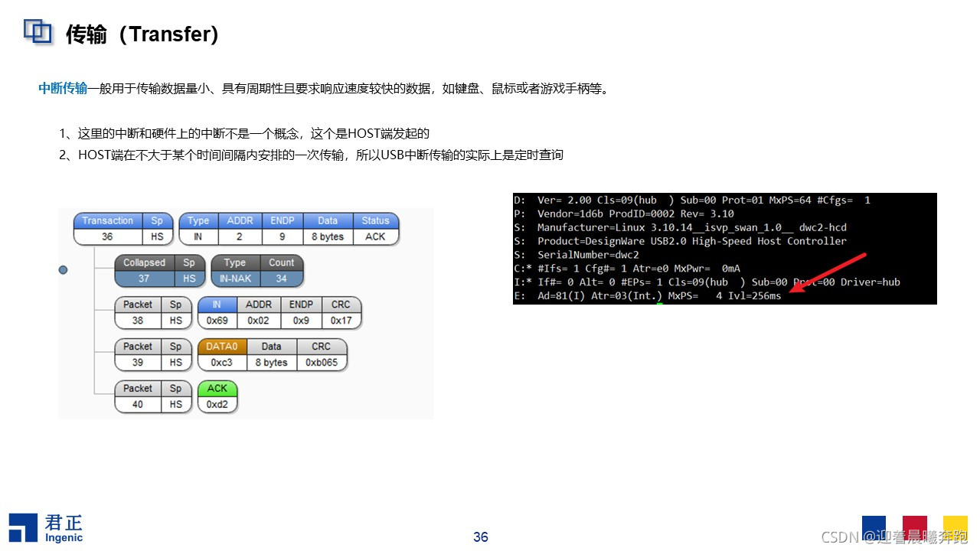This screenshot has width=980, height=551.
Task: Click the ENDP 0x9 cell
Action: (301, 312)
